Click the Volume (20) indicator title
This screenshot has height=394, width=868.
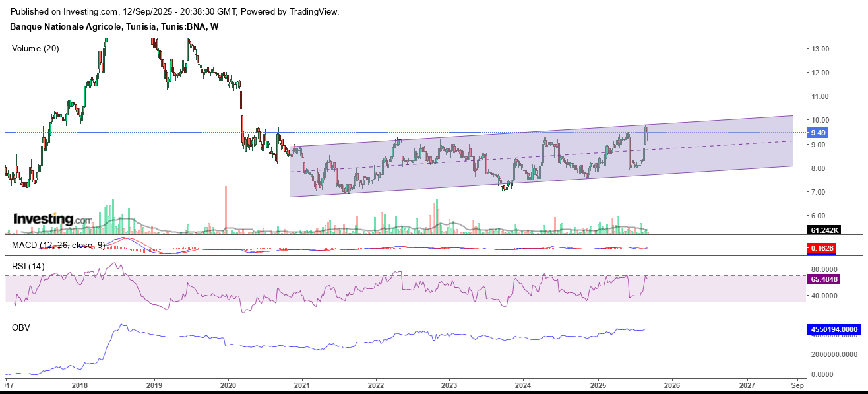tap(36, 48)
